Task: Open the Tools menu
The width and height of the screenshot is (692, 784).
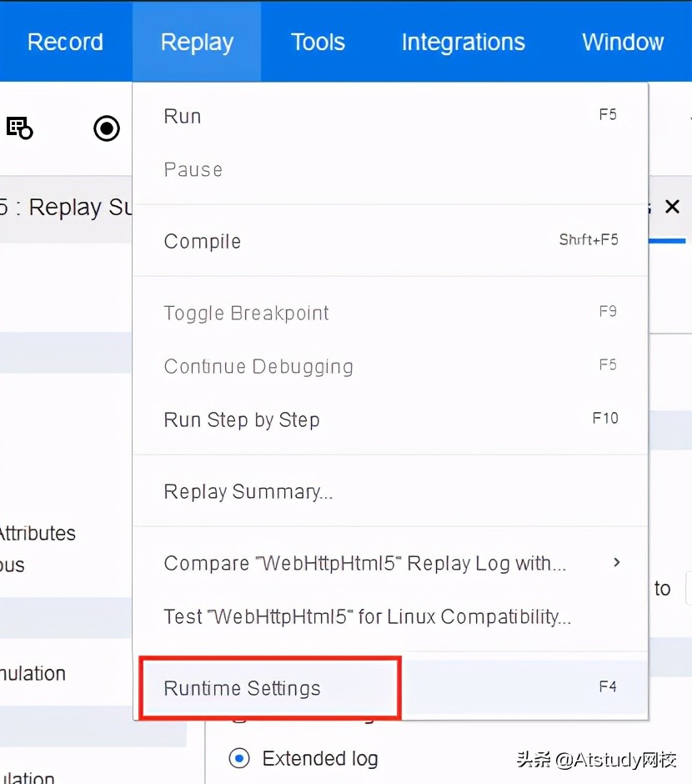Action: point(318,42)
